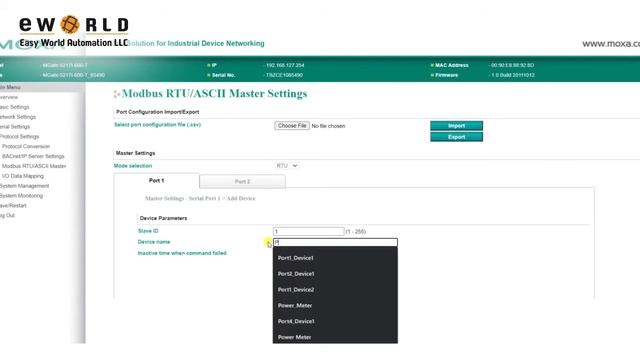This screenshot has height=360, width=640.
Task: Click the Modbus RTU/ASCII Master Settings heading
Action: pyautogui.click(x=214, y=93)
